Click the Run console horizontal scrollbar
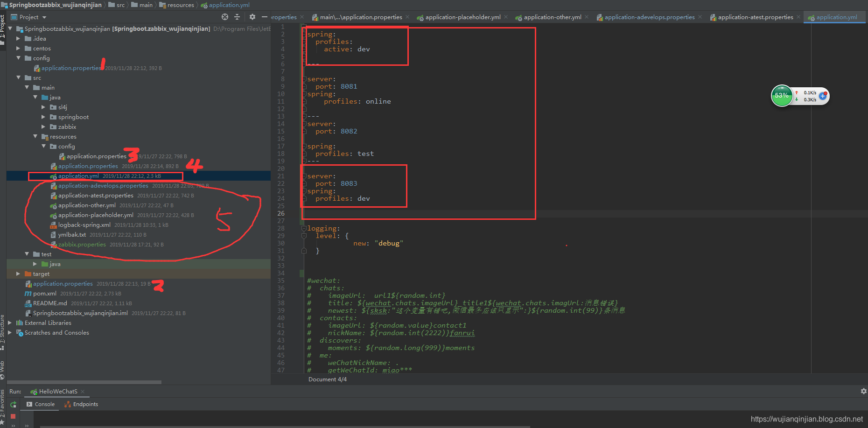The image size is (868, 428). click(285, 426)
